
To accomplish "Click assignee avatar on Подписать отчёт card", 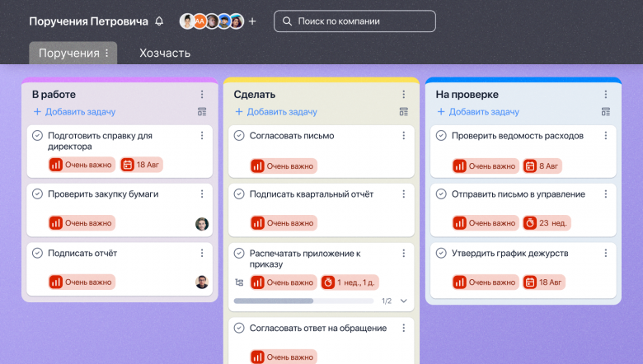I will coord(202,282).
